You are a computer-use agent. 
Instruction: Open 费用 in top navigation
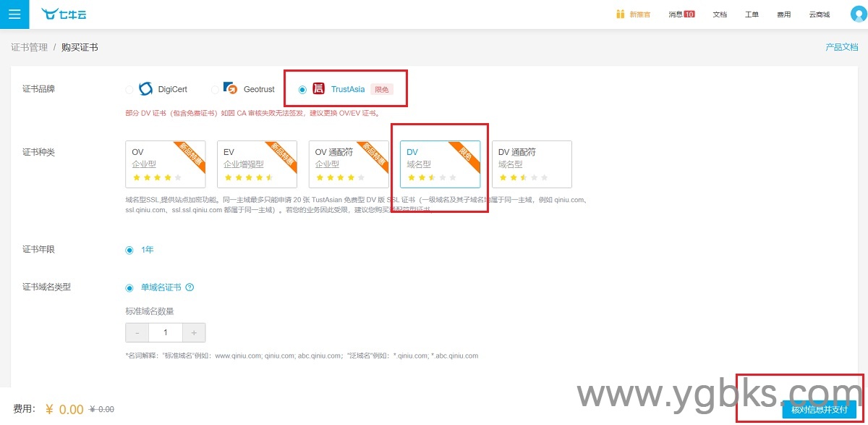[x=783, y=14]
